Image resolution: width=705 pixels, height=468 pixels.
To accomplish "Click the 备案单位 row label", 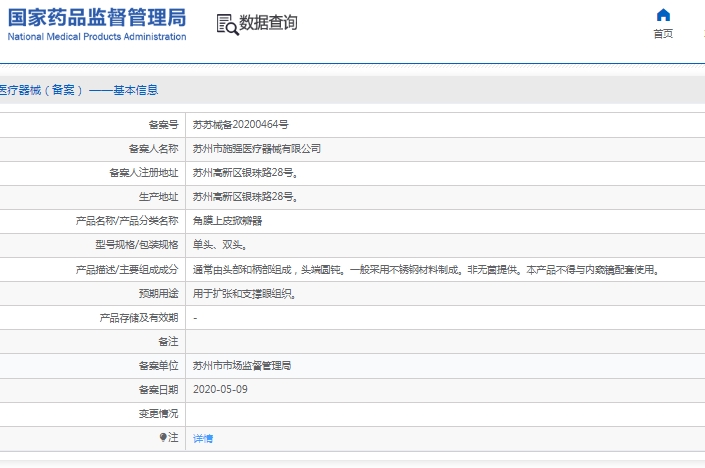I will click(x=159, y=365).
